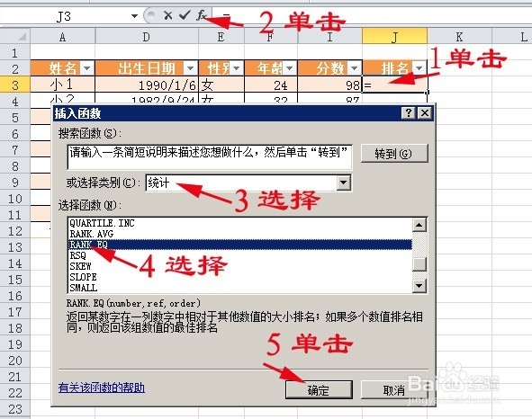Click the 转到 button

coord(394,154)
